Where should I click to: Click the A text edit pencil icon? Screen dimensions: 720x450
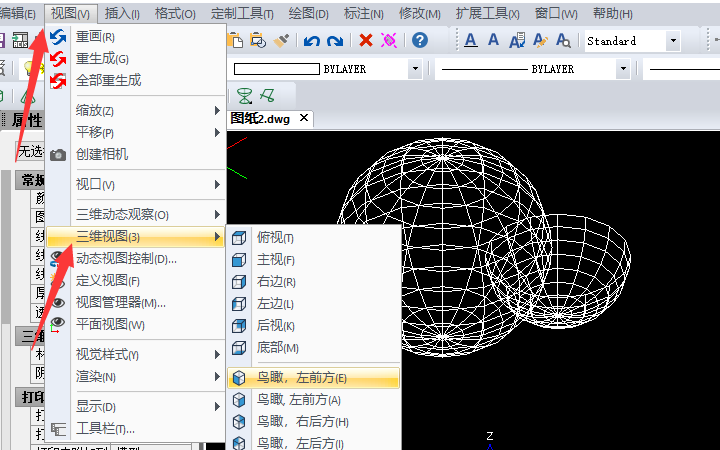point(540,40)
